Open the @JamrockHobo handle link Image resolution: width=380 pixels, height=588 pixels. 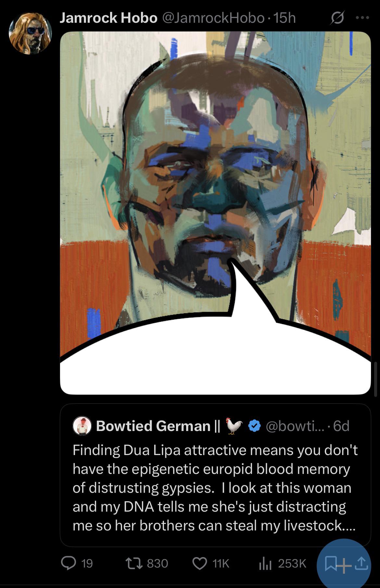[x=213, y=18]
